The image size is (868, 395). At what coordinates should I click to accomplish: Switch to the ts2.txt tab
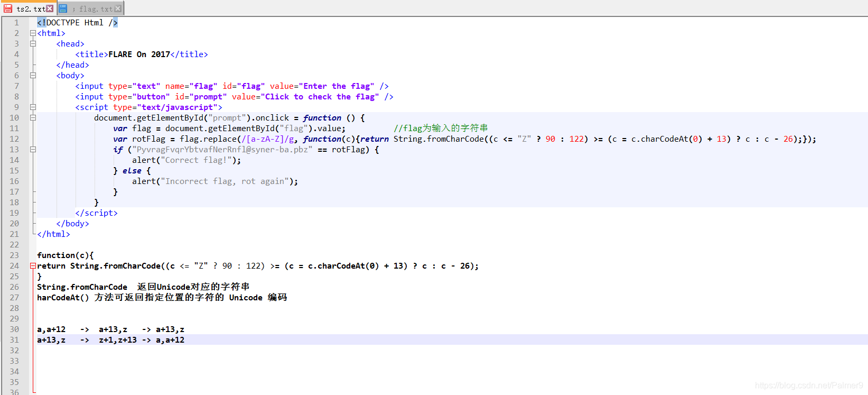click(x=29, y=8)
